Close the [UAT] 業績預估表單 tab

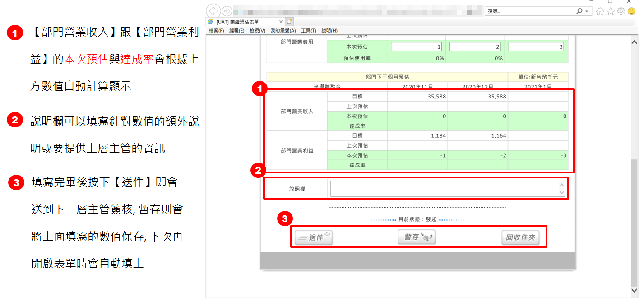click(x=281, y=22)
